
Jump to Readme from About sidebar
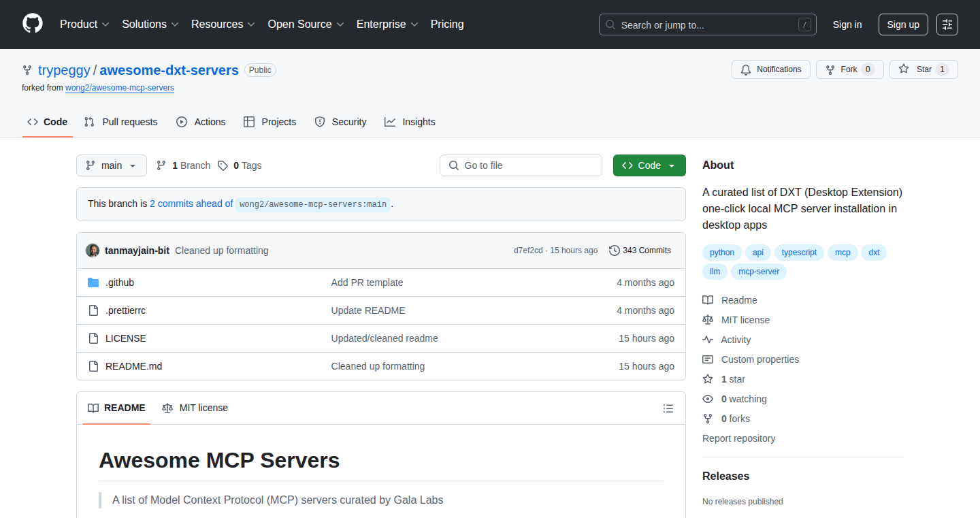[x=730, y=300]
